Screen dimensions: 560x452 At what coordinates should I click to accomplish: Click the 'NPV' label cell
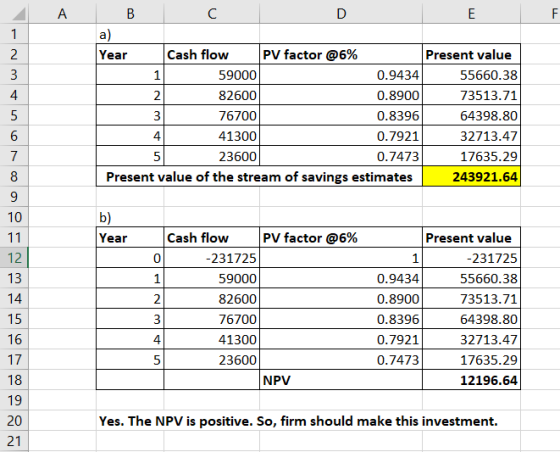click(x=341, y=380)
